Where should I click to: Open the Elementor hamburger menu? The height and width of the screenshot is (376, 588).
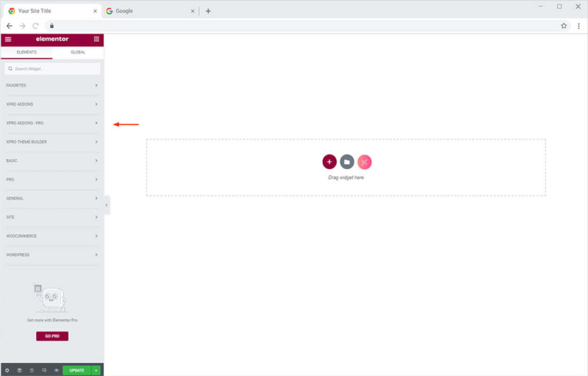point(8,39)
